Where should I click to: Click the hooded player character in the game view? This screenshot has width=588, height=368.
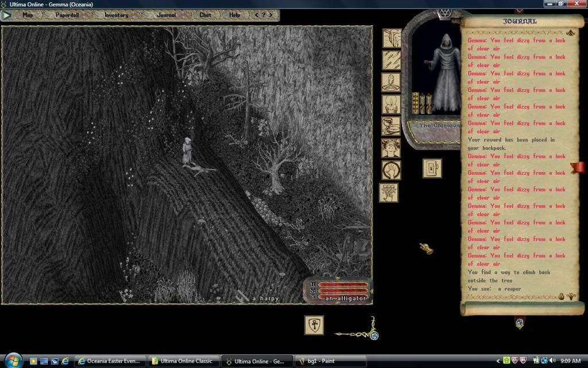pos(187,150)
